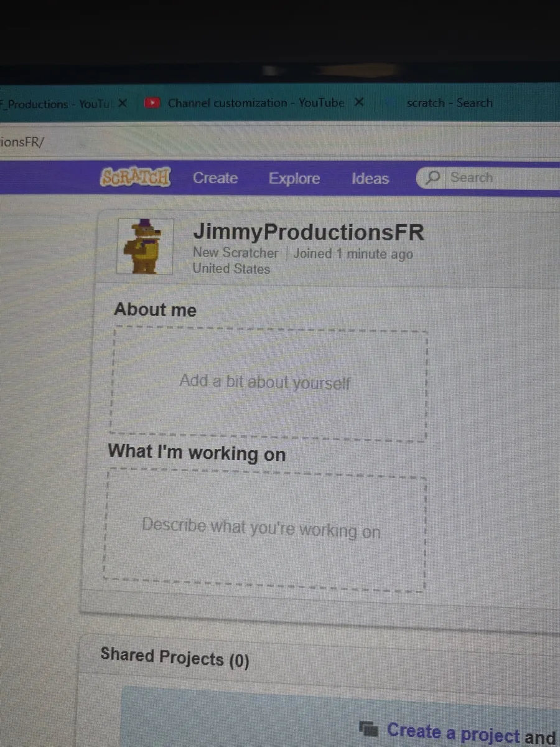Image resolution: width=560 pixels, height=747 pixels.
Task: Switch to the scratch - Search tab
Action: pos(449,103)
